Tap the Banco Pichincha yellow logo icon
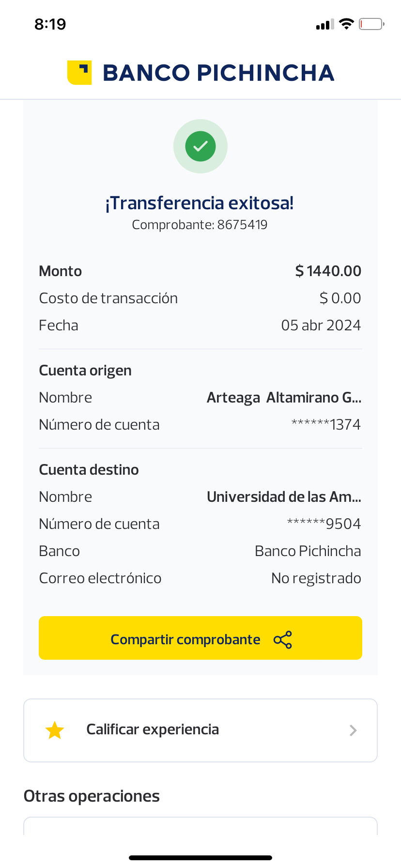 [x=79, y=73]
